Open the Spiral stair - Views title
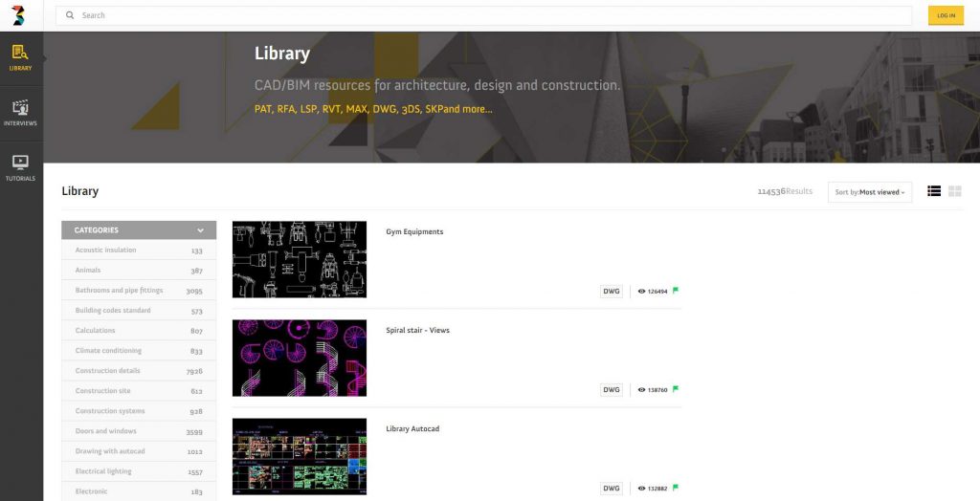Image resolution: width=980 pixels, height=501 pixels. (x=417, y=331)
